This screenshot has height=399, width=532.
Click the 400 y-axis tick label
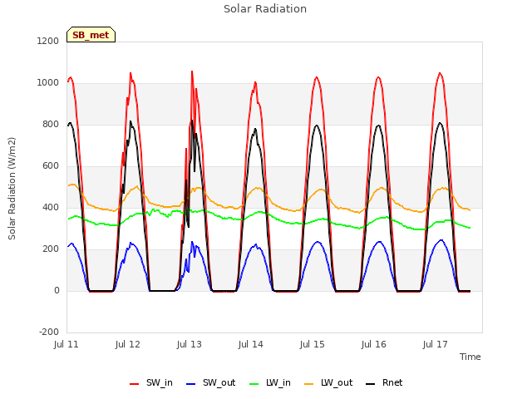click(x=51, y=207)
